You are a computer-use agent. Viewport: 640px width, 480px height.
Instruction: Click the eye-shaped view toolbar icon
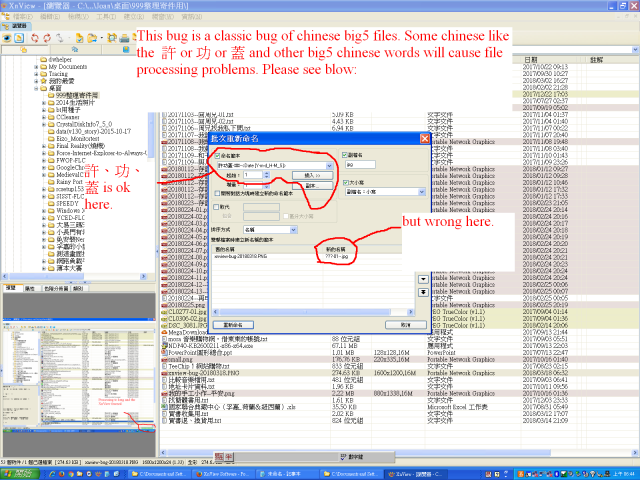coord(7,38)
